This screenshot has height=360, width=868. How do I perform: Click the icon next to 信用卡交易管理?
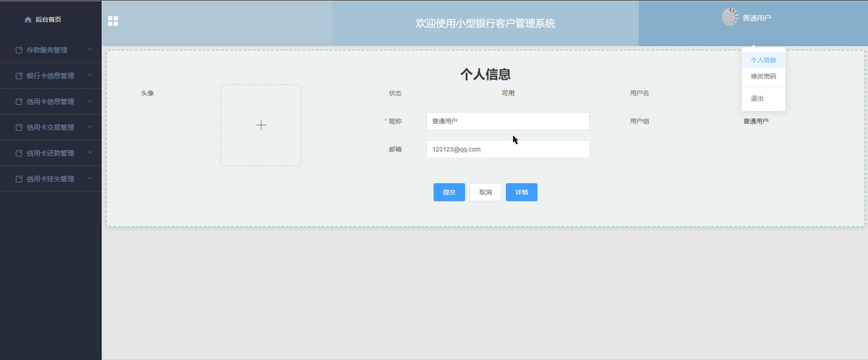point(19,128)
